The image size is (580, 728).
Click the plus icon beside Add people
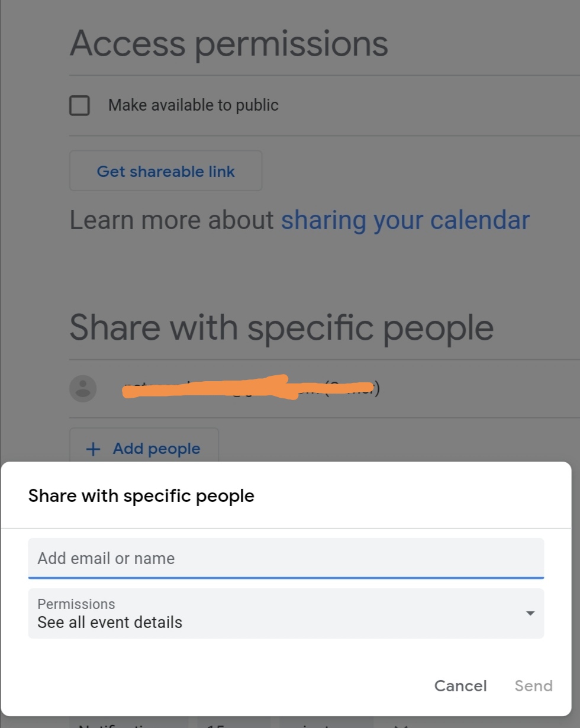93,449
